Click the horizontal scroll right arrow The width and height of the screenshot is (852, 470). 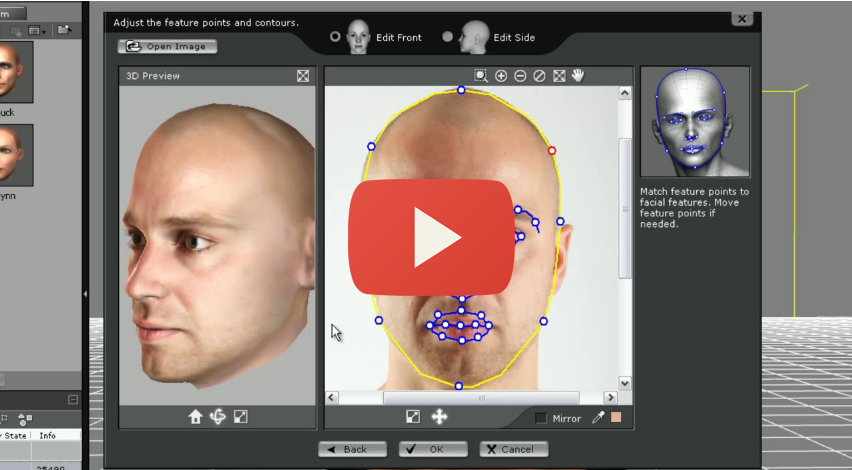click(x=611, y=398)
